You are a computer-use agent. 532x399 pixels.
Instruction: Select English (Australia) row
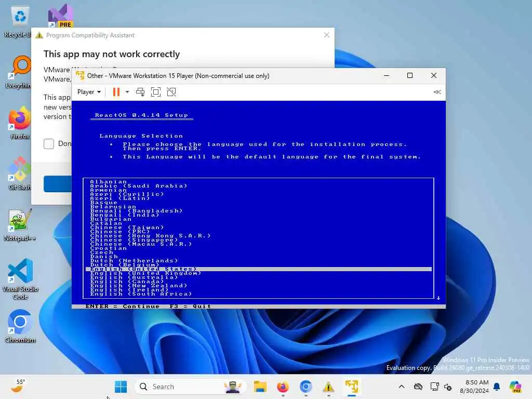(x=259, y=277)
